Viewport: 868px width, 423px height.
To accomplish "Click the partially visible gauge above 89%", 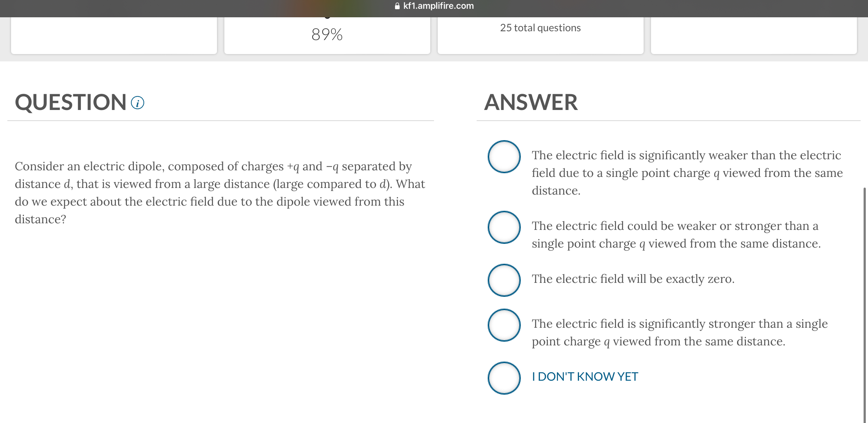I will point(327,18).
